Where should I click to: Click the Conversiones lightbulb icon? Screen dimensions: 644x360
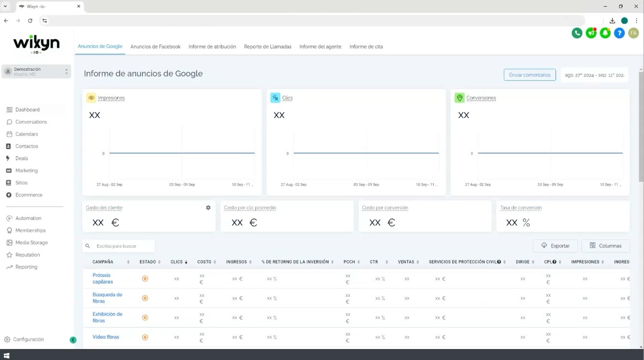pos(459,98)
